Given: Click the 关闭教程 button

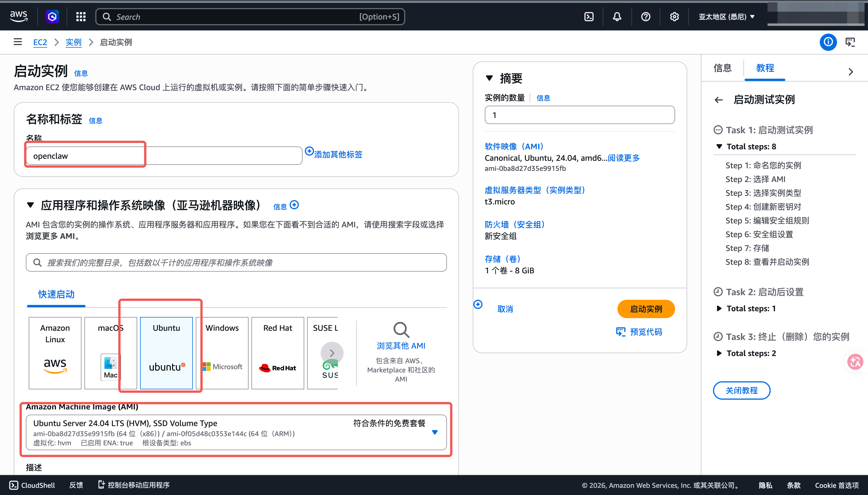Looking at the screenshot, I should pyautogui.click(x=741, y=390).
